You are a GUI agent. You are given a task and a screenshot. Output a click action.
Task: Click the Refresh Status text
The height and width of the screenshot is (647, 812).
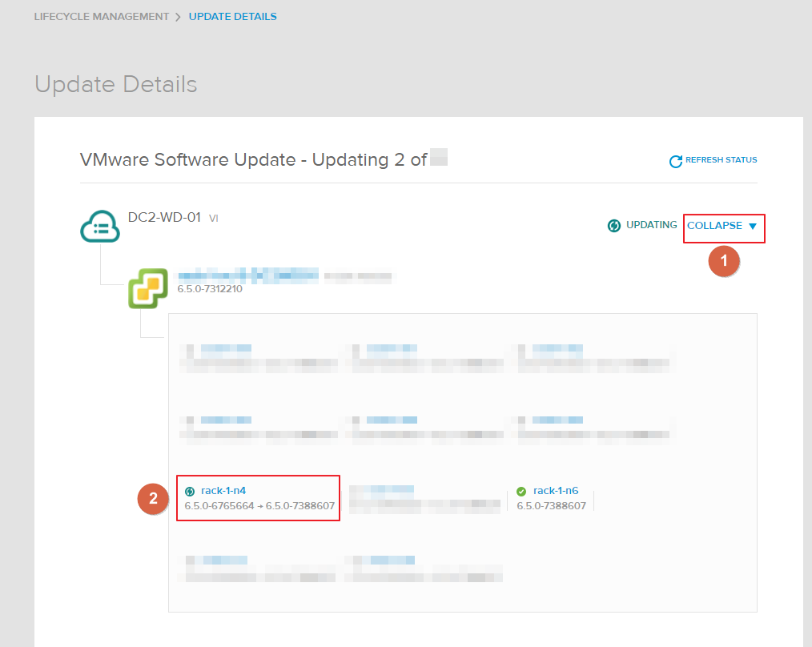point(721,160)
